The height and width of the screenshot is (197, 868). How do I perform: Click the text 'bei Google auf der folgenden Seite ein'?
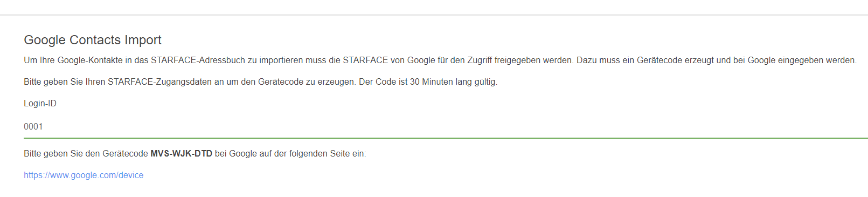(x=290, y=153)
